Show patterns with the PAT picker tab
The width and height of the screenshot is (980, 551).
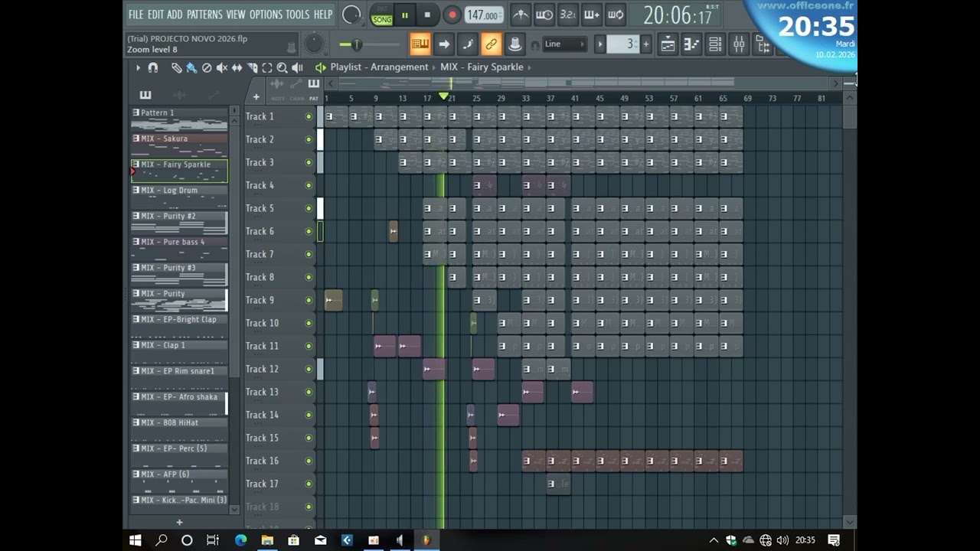click(313, 99)
